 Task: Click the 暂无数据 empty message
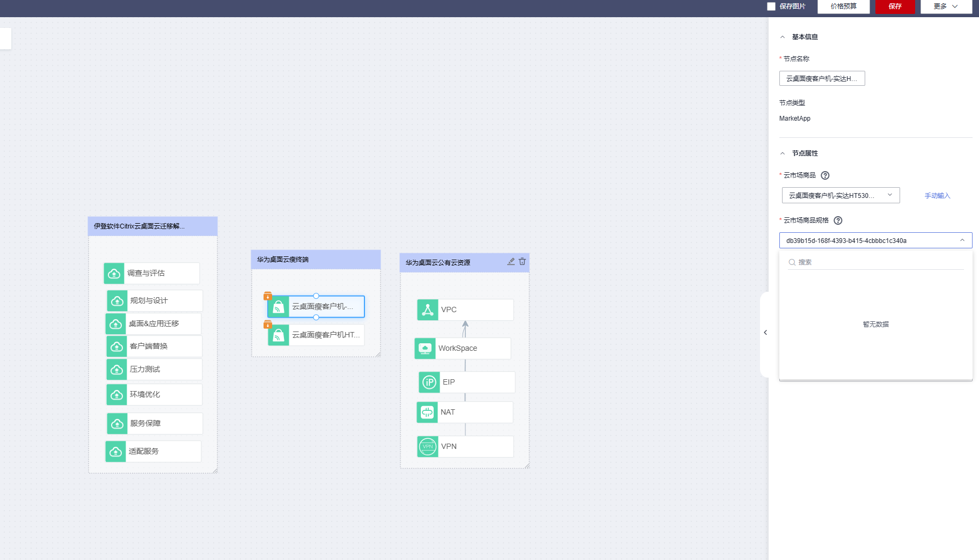coord(876,325)
